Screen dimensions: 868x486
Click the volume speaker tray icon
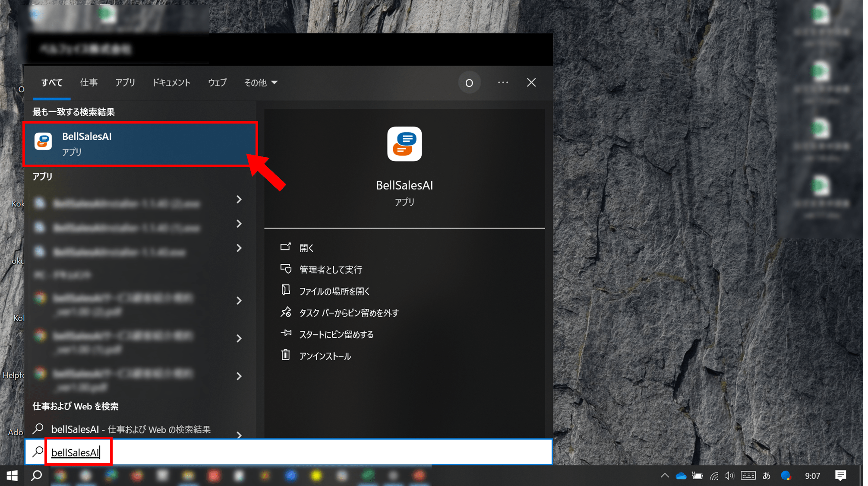729,476
